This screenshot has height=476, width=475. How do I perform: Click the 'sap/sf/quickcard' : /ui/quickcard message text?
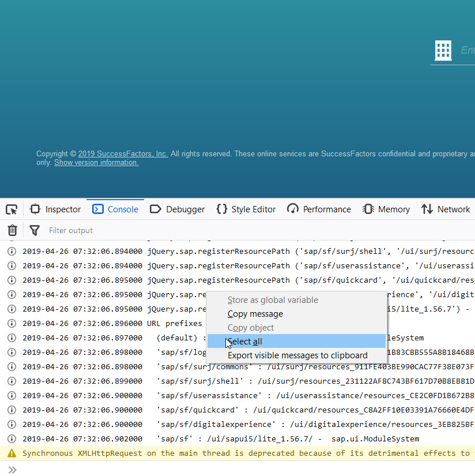pyautogui.click(x=315, y=410)
